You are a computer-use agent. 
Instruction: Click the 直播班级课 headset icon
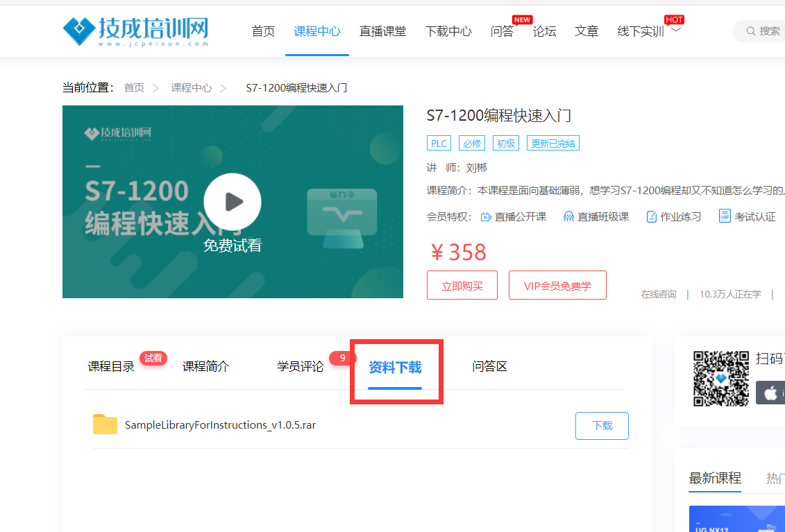tap(568, 216)
